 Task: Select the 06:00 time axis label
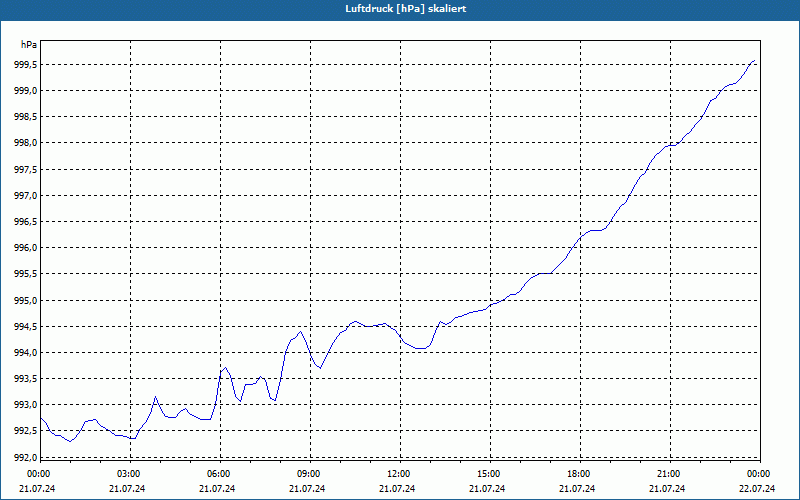coord(217,474)
